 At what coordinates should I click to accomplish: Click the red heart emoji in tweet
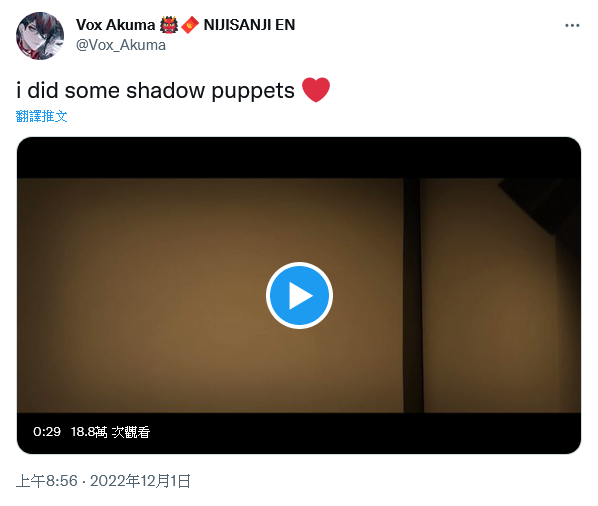(316, 90)
